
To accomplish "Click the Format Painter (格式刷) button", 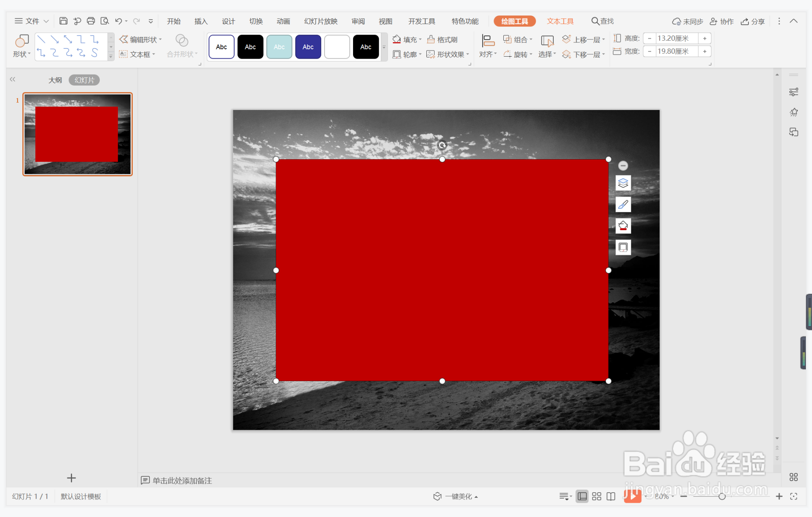I will click(442, 40).
